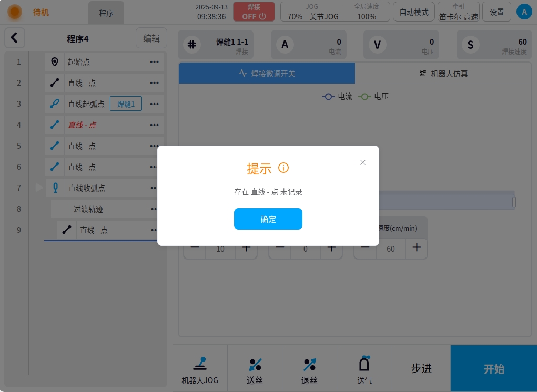Viewport: 537px width, 392px height.
Task: Open the 牵引 coordinate and speed selector
Action: [x=458, y=12]
